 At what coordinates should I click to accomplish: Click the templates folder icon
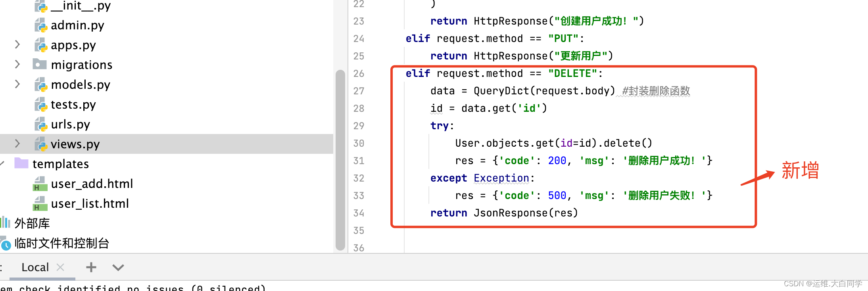tap(21, 163)
